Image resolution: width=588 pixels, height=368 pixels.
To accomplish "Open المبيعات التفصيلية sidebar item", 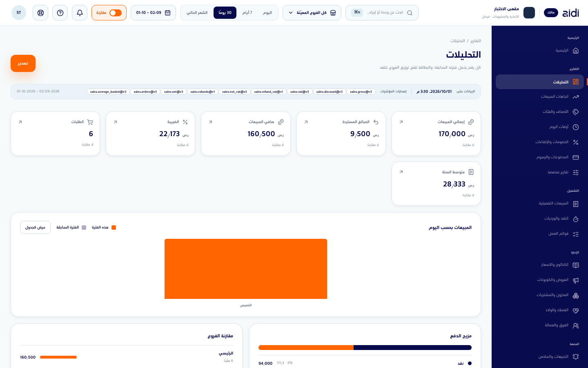I will click(540, 204).
